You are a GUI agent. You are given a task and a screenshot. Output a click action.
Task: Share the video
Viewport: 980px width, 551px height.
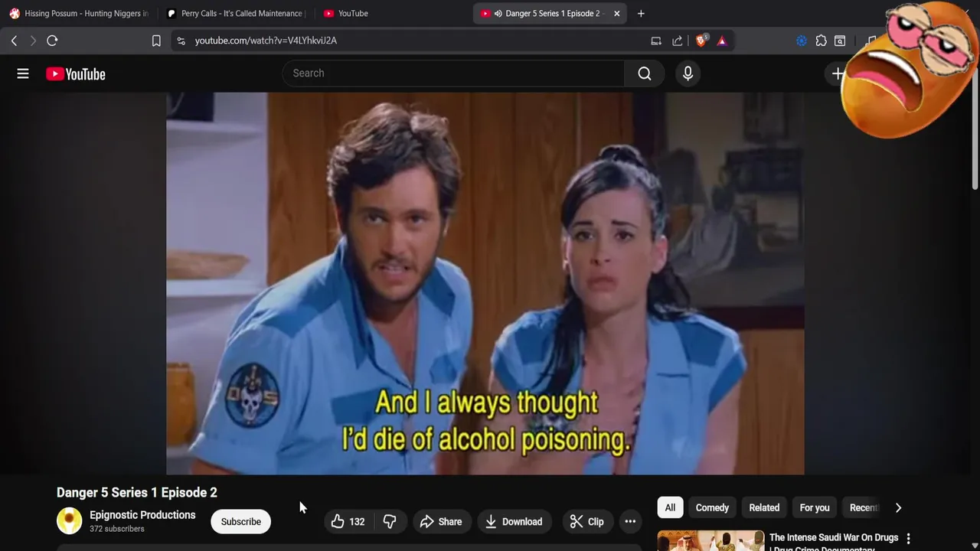click(x=441, y=521)
